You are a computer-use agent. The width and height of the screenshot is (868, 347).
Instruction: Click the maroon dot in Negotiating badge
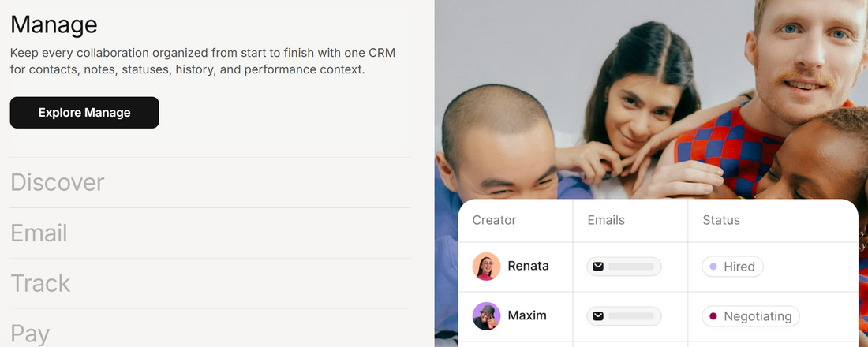click(713, 316)
